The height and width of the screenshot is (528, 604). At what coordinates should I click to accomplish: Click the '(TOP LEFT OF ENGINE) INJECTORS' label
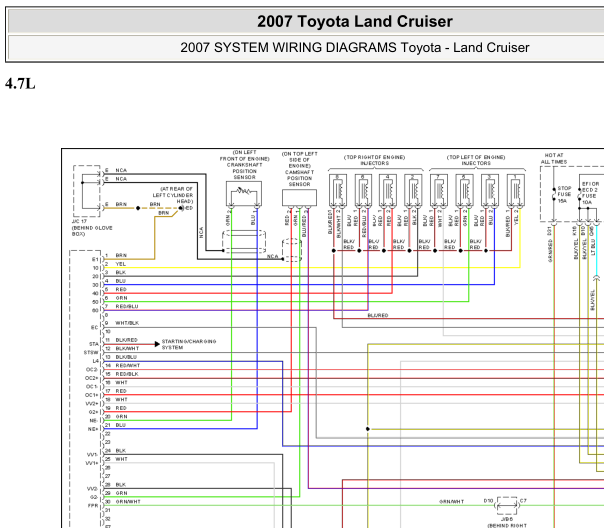pyautogui.click(x=476, y=160)
